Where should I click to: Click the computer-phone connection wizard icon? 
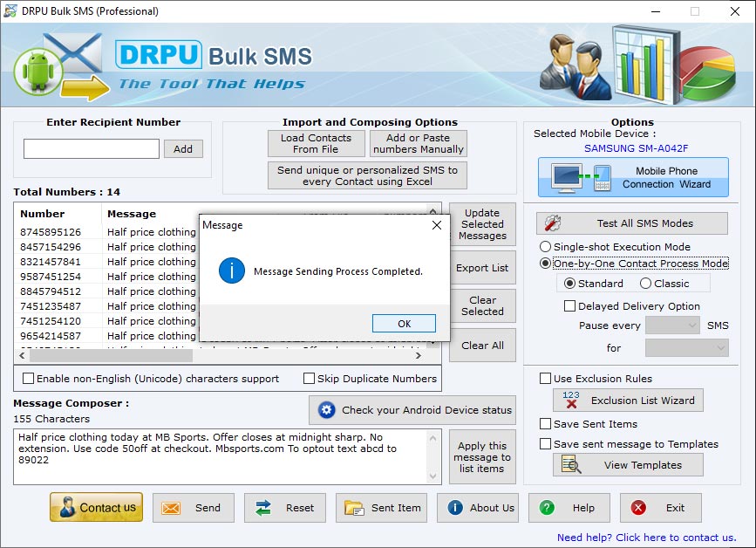581,178
